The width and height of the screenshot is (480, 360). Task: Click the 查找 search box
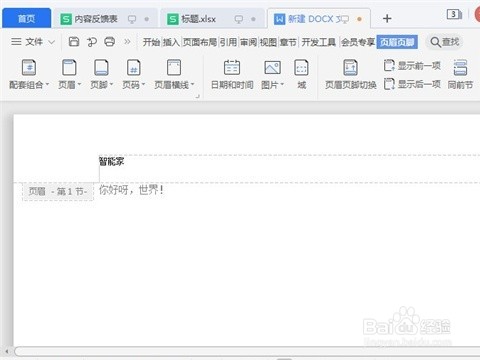pos(445,42)
